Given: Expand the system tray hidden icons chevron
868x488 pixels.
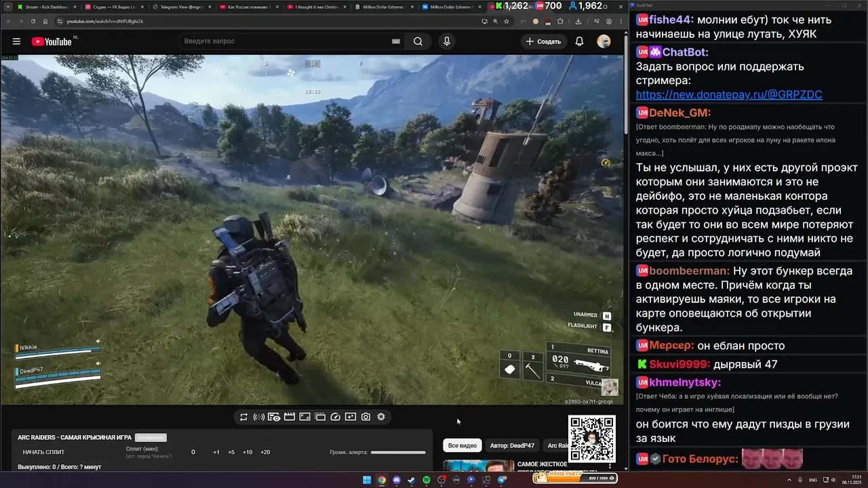Looking at the screenshot, I should [x=788, y=480].
